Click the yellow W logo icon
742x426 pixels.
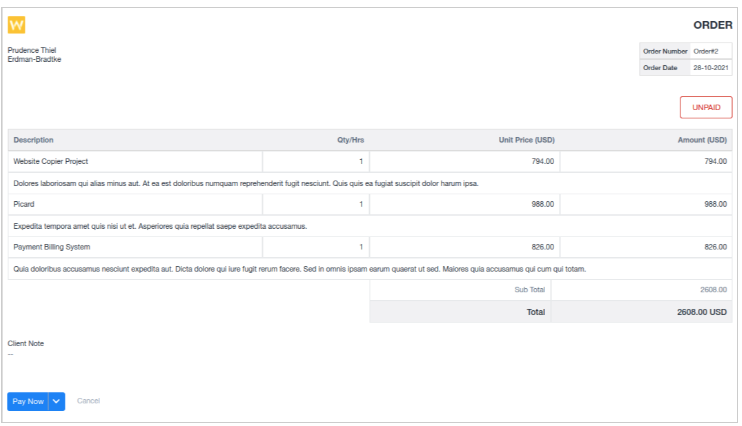point(17,25)
